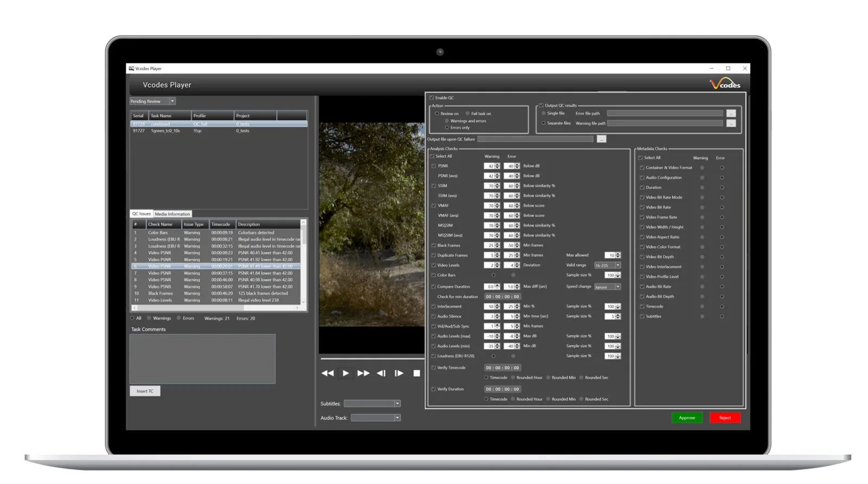Switch to the Media Information tab
The height and width of the screenshot is (484, 868).
pyautogui.click(x=173, y=214)
